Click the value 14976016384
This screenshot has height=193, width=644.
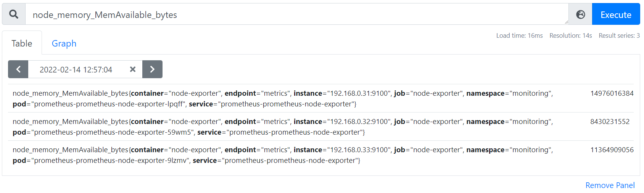(x=612, y=93)
